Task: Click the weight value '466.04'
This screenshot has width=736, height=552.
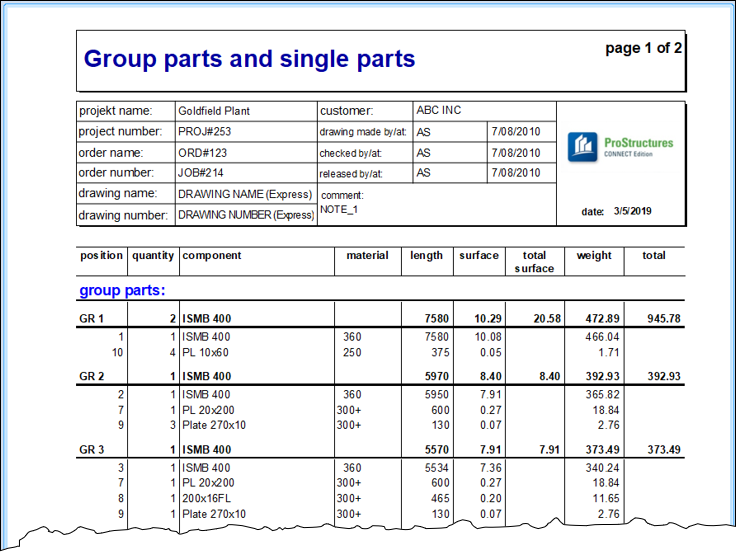Action: tap(602, 337)
